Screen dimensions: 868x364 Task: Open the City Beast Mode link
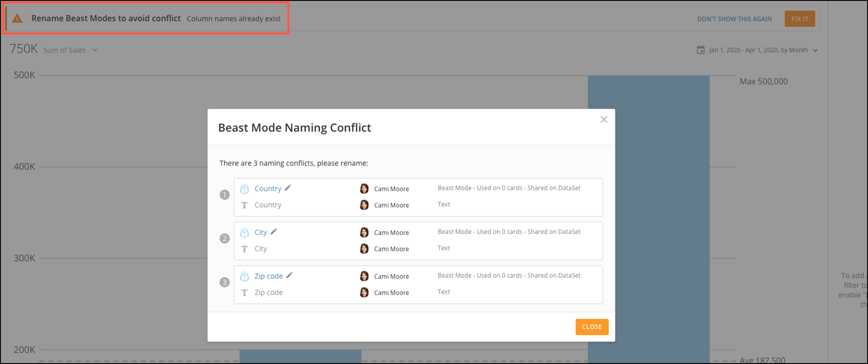click(261, 232)
